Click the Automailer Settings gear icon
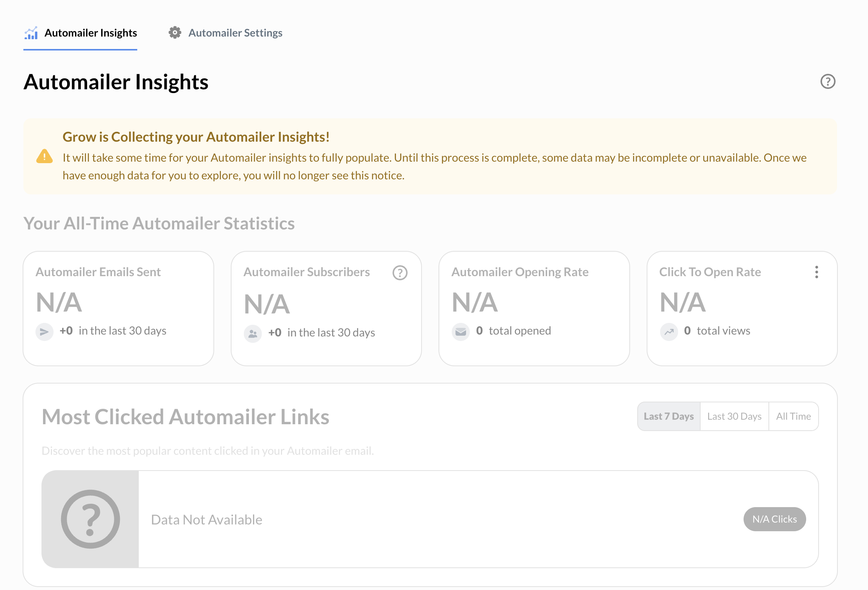The image size is (868, 590). click(x=175, y=33)
